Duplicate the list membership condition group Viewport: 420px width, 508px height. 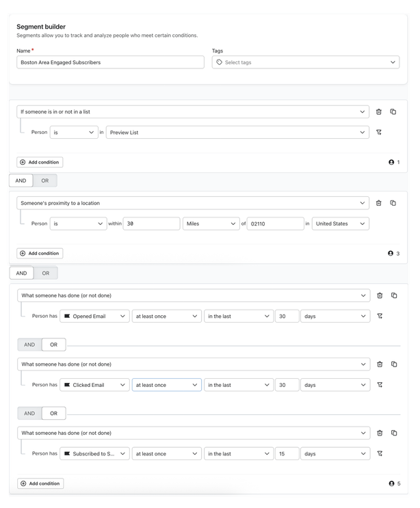393,111
